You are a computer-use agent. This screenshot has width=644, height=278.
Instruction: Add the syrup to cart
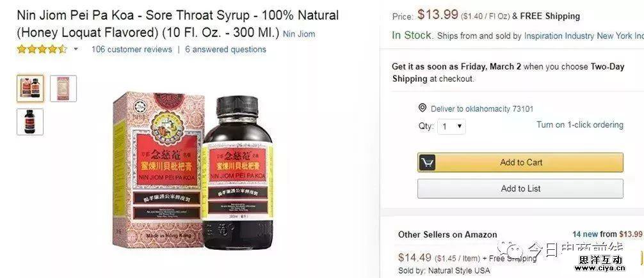(x=520, y=163)
